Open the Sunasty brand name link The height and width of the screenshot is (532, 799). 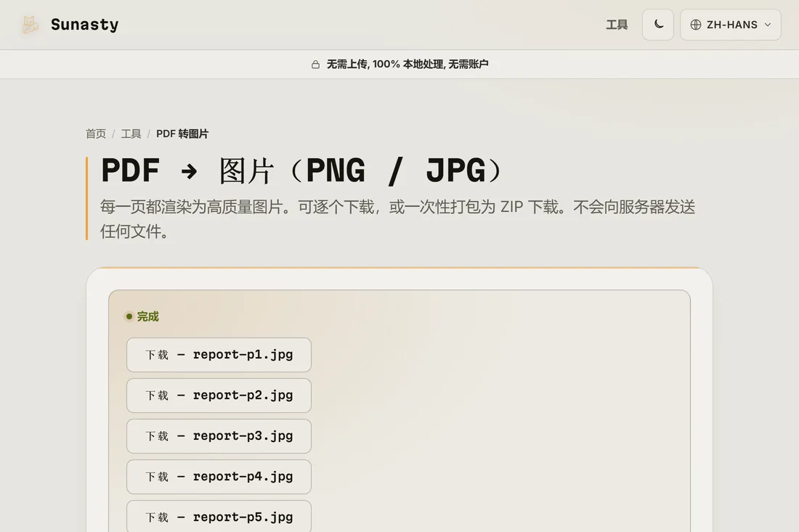[x=84, y=25]
